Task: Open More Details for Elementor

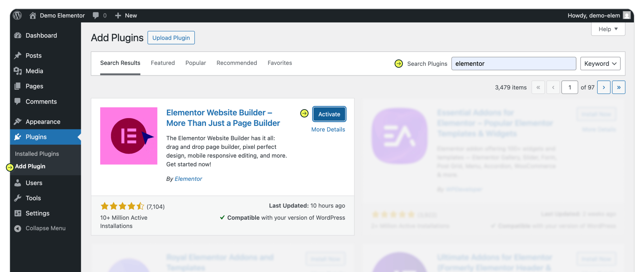Action: 328,129
